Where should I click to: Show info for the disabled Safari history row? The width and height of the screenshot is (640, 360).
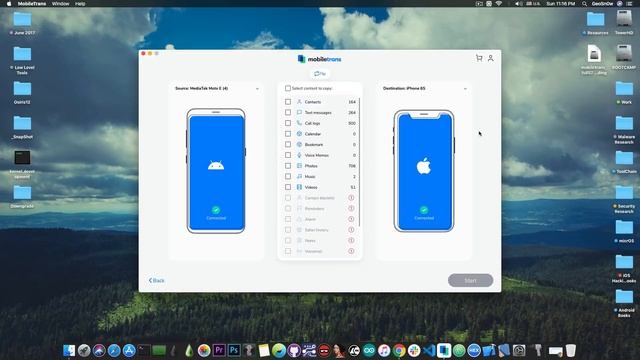point(351,230)
